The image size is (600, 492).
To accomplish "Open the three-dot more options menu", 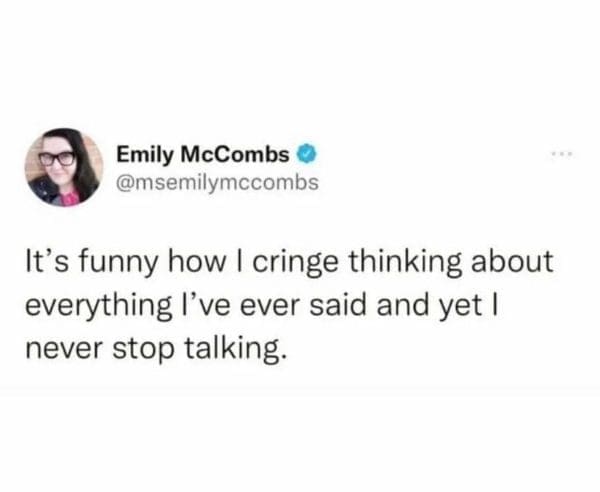I will 561,154.
